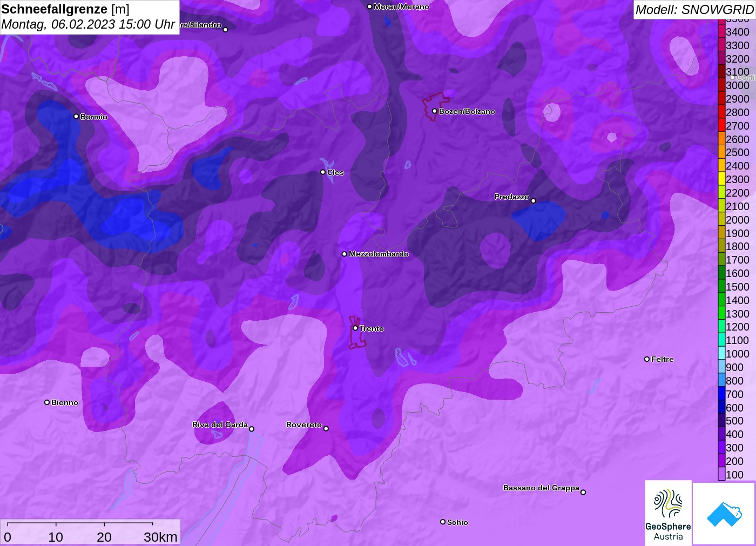Click the blue house-and-cloud logo
Image resolution: width=756 pixels, height=546 pixels.
click(x=724, y=514)
